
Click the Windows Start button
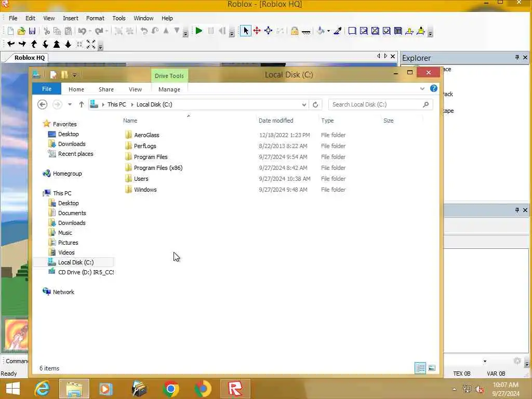(13, 389)
